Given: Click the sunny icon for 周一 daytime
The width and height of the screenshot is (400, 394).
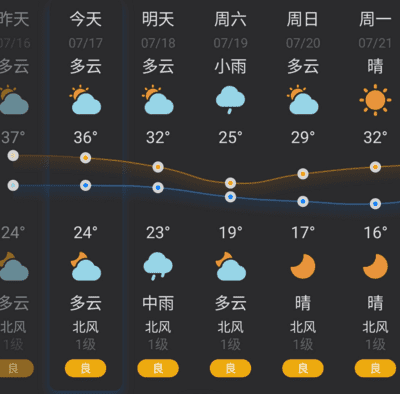Looking at the screenshot, I should [x=375, y=100].
